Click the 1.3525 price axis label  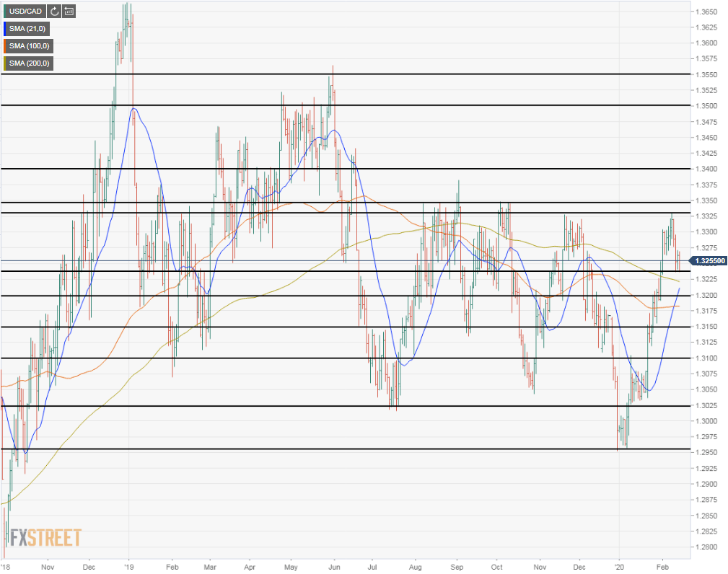pos(706,90)
